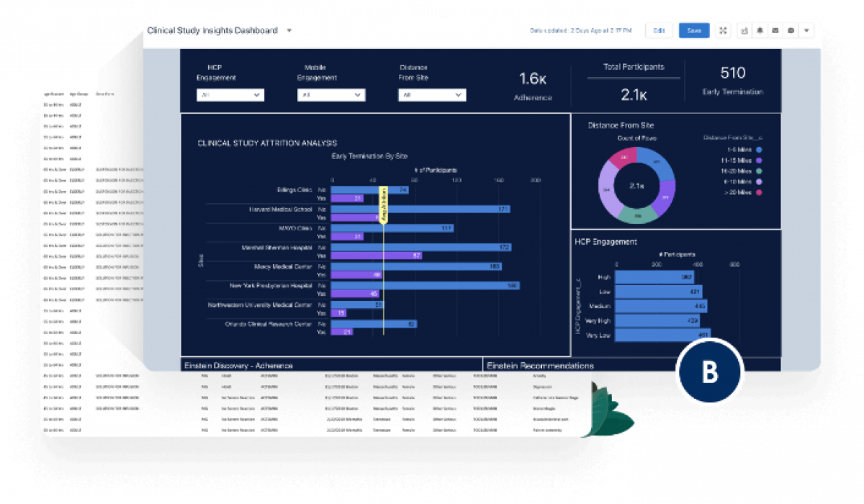Select the 6-10 Miles legend color dot
This screenshot has height=504, width=864.
coord(759,182)
